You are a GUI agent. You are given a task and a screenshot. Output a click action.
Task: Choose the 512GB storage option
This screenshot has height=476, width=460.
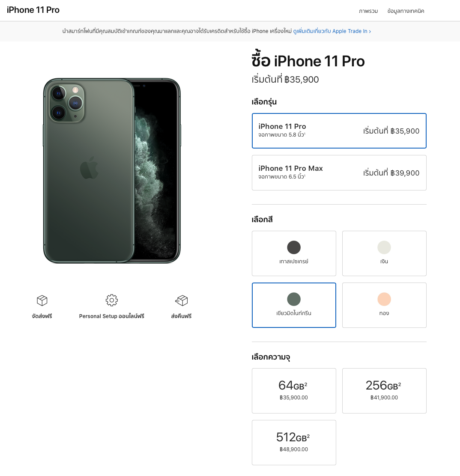(294, 443)
